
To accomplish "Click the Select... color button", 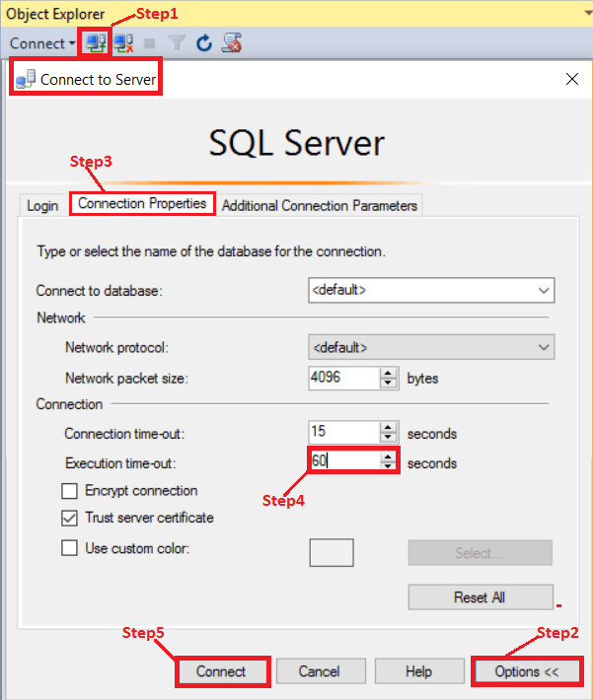I will tap(480, 553).
